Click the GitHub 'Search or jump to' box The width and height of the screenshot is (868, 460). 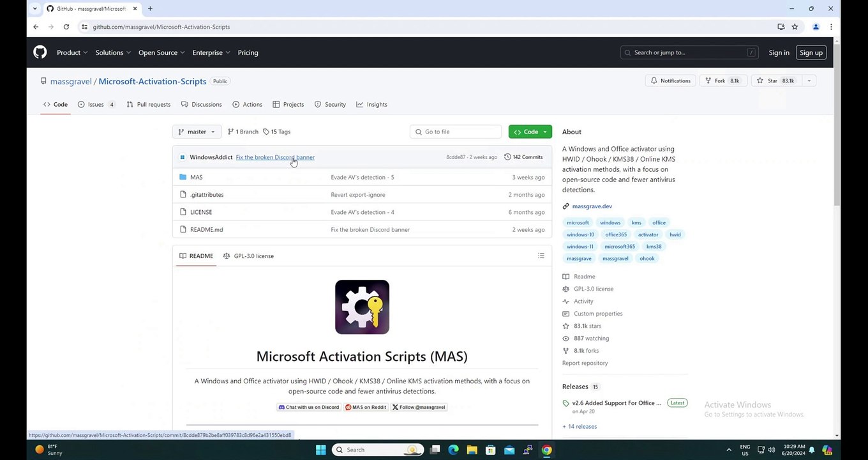click(689, 52)
